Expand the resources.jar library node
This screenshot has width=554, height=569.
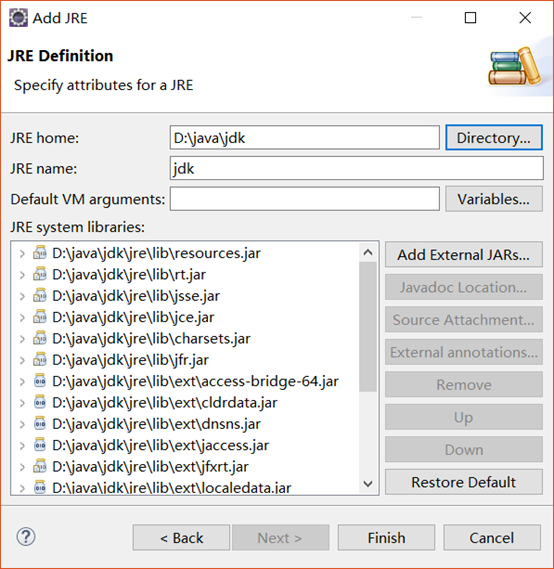22,253
